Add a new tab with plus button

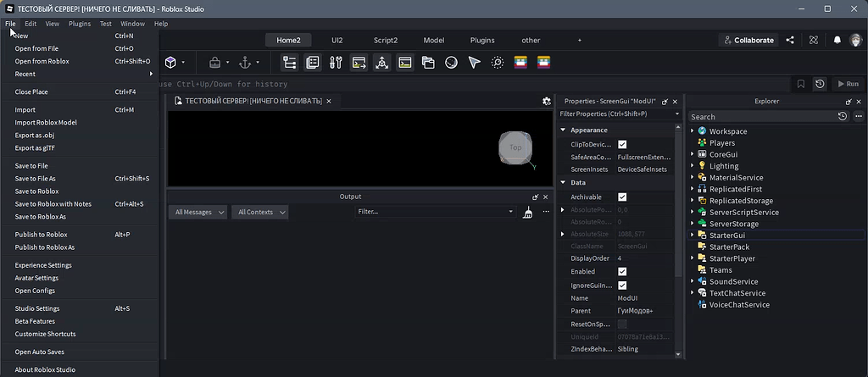tap(580, 40)
